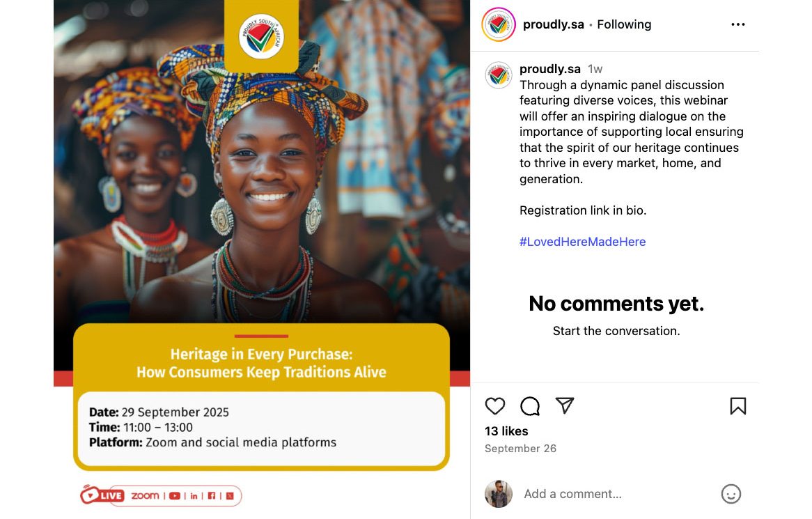Save the post using the bookmark icon

click(738, 406)
